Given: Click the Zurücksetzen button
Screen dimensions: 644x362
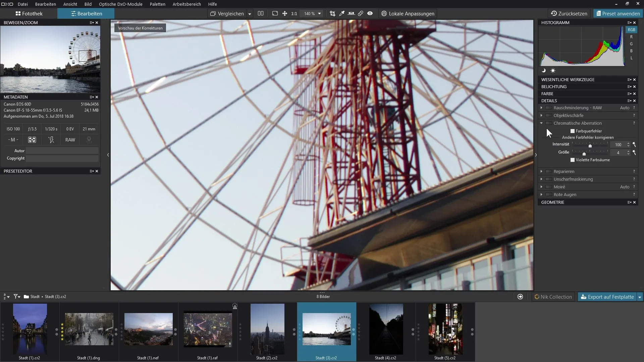Looking at the screenshot, I should 569,14.
